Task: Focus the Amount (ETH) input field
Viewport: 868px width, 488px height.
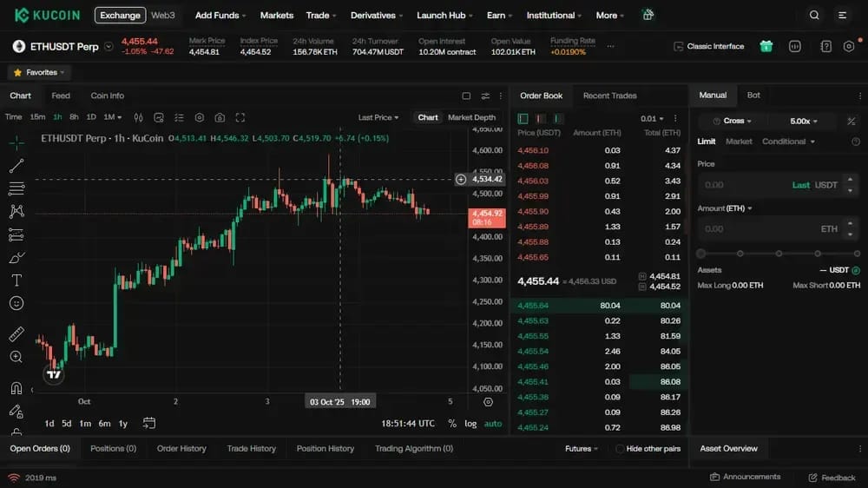Action: click(779, 228)
